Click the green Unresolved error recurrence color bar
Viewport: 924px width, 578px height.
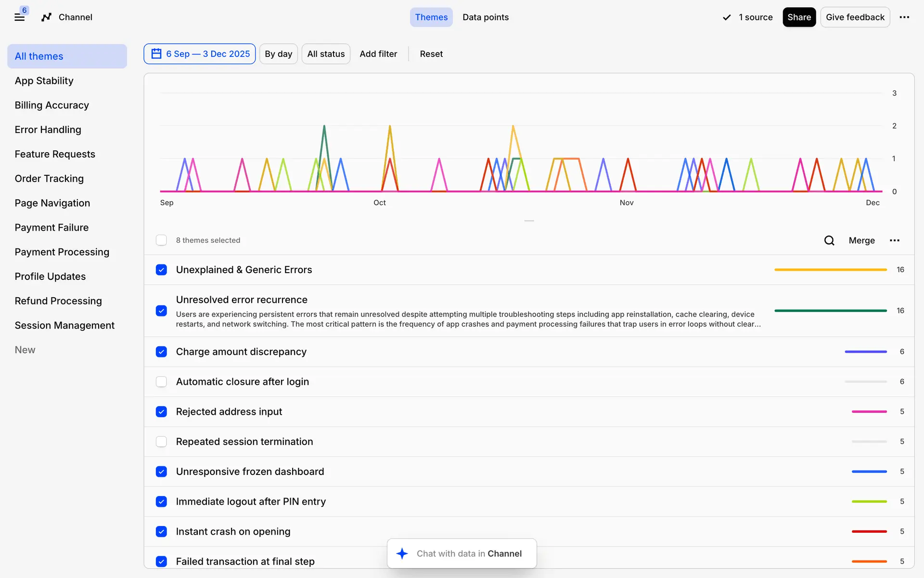(x=830, y=311)
